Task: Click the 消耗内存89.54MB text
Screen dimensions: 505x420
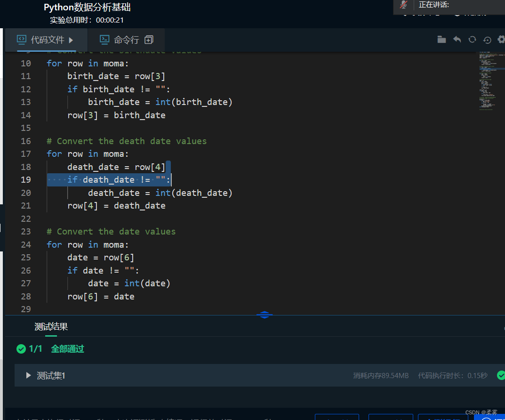Action: coord(381,376)
